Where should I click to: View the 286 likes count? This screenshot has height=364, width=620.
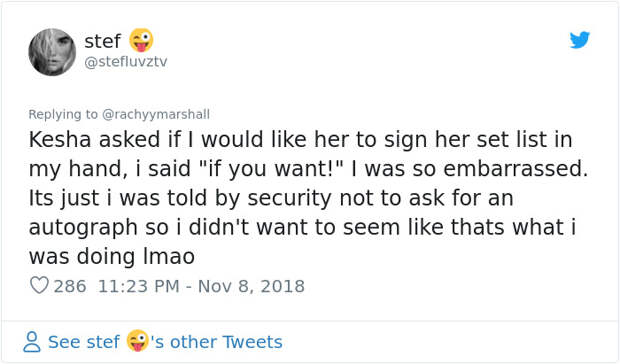70,286
